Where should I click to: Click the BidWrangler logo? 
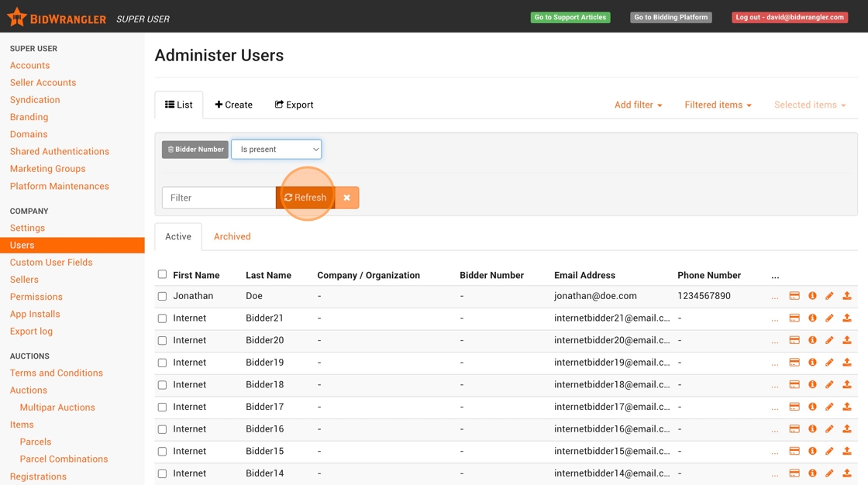pyautogui.click(x=57, y=18)
